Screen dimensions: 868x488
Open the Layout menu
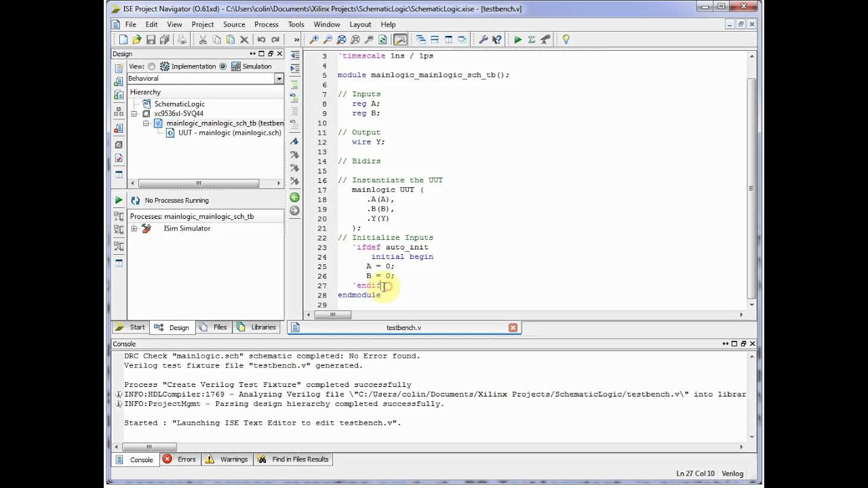tap(360, 24)
